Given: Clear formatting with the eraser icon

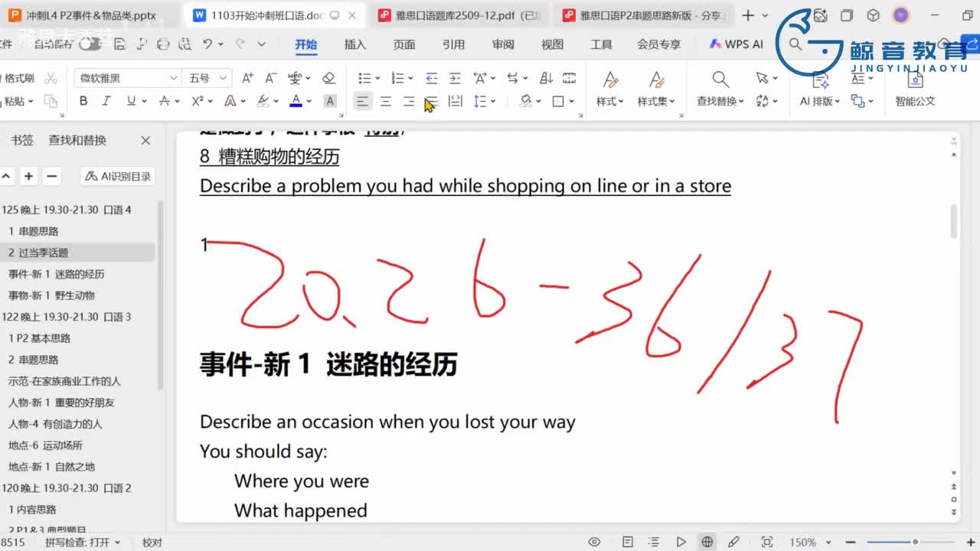Looking at the screenshot, I should tap(328, 78).
